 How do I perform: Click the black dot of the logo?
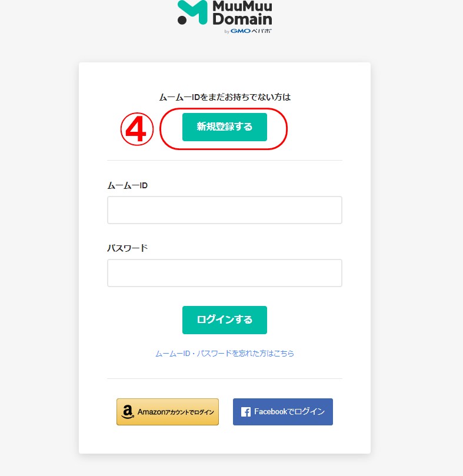click(x=182, y=21)
